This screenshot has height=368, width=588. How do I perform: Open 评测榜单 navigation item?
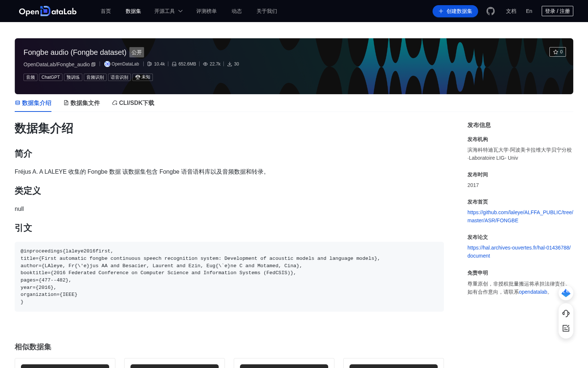pyautogui.click(x=207, y=11)
